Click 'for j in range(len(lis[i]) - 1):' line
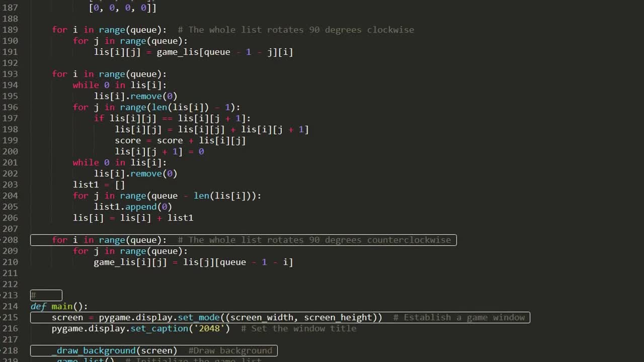This screenshot has height=362, width=644. pyautogui.click(x=156, y=107)
